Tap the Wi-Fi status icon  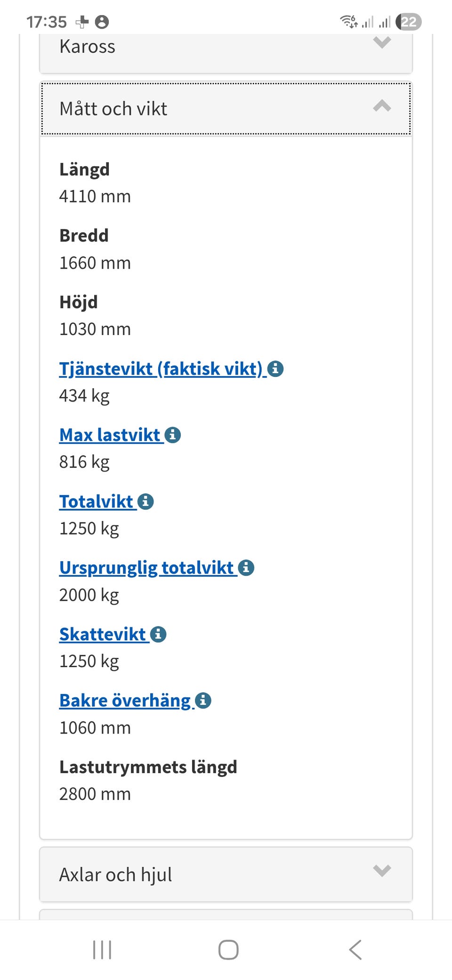348,21
